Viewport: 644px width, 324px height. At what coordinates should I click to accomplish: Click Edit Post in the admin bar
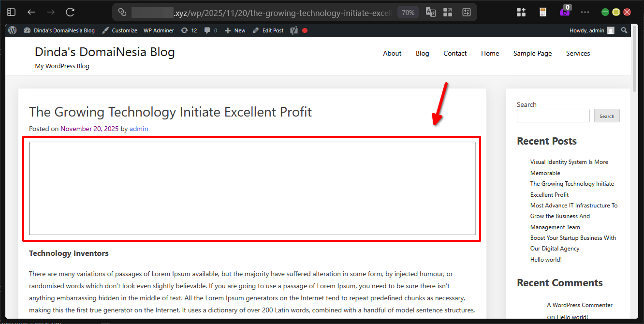pyautogui.click(x=269, y=30)
